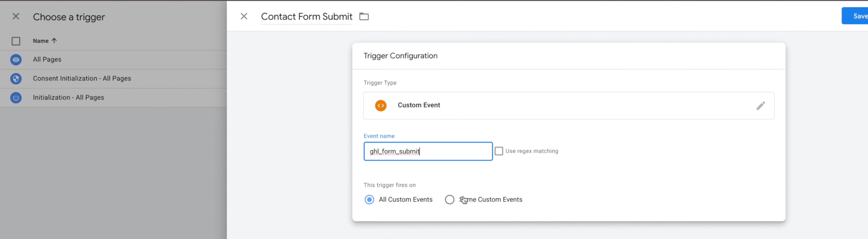Select the All Custom Events radio

369,200
